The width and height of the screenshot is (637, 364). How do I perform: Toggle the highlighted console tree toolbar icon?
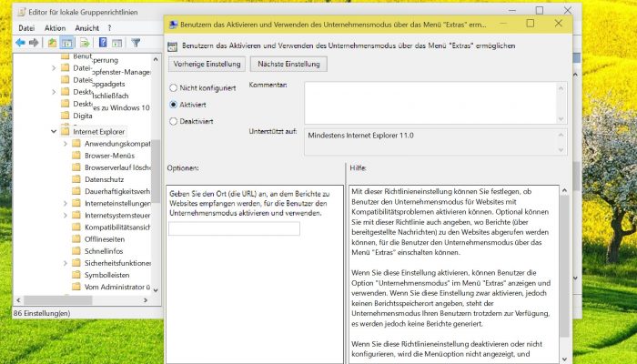click(x=66, y=43)
